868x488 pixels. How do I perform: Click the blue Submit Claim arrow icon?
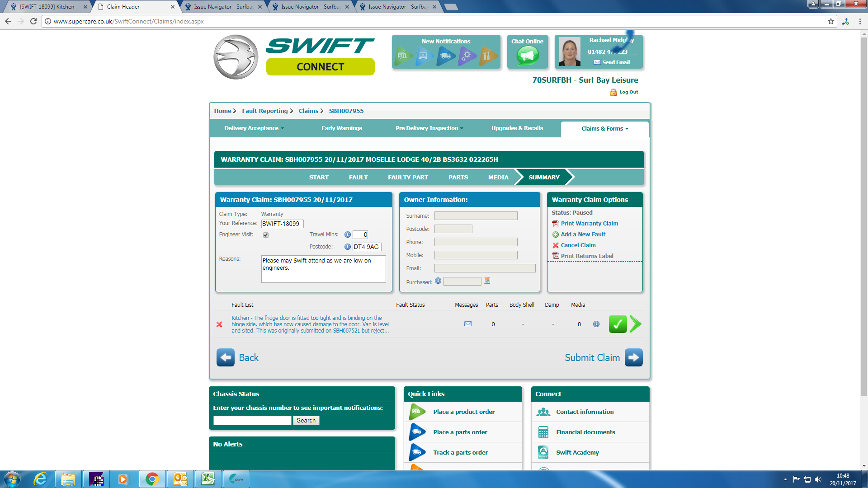pos(633,357)
